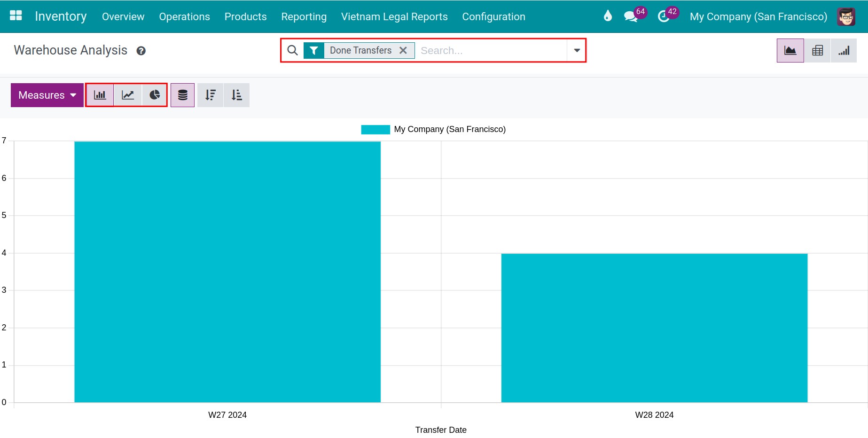Expand the search options dropdown arrow
Viewport: 868px width, 438px height.
pos(577,50)
